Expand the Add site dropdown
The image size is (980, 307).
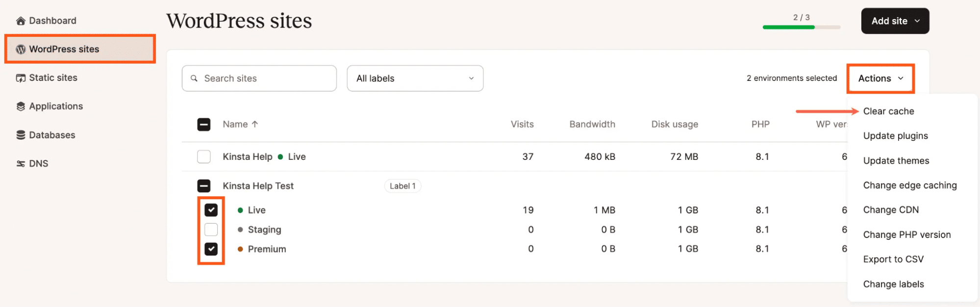tap(895, 21)
